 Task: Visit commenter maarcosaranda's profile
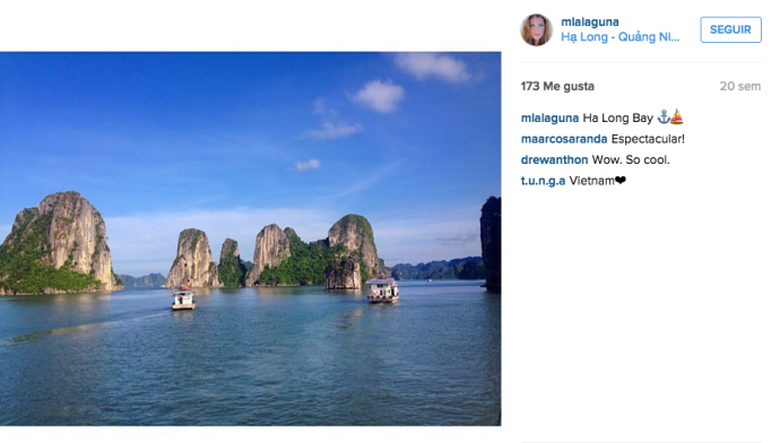pyautogui.click(x=564, y=139)
